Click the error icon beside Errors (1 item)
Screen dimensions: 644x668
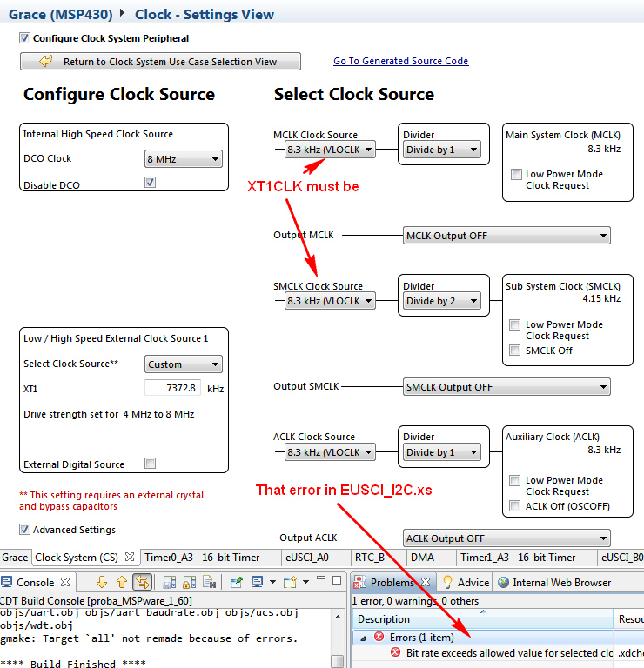[379, 637]
